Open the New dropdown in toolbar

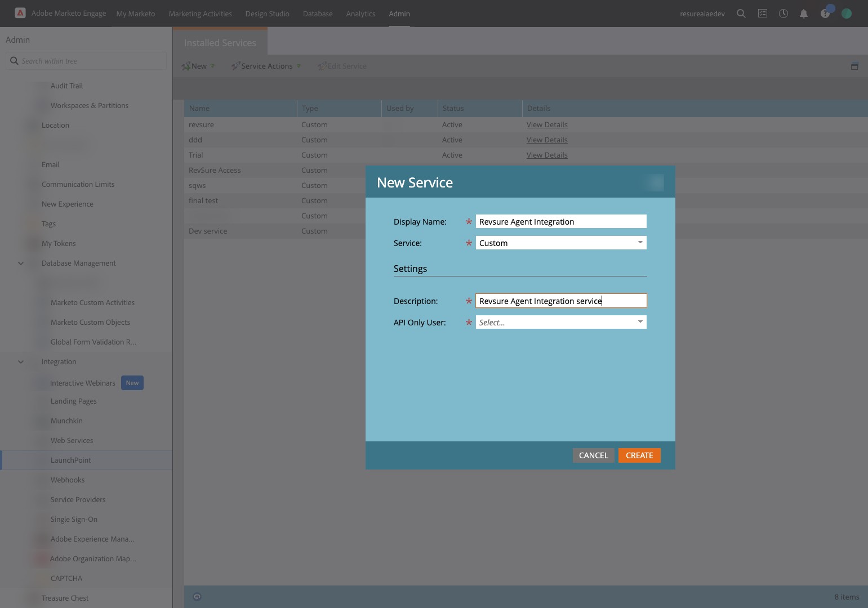coord(198,66)
